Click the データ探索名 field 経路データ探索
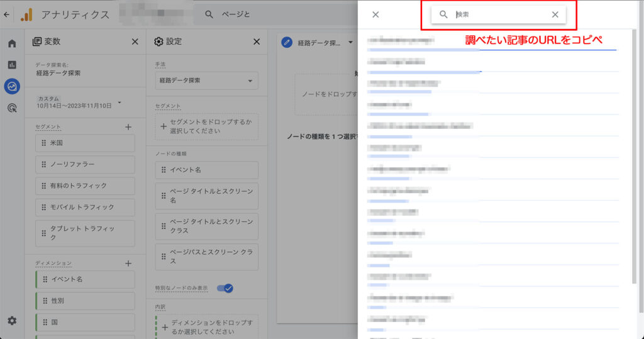Viewport: 644px width, 339px height. [58, 73]
